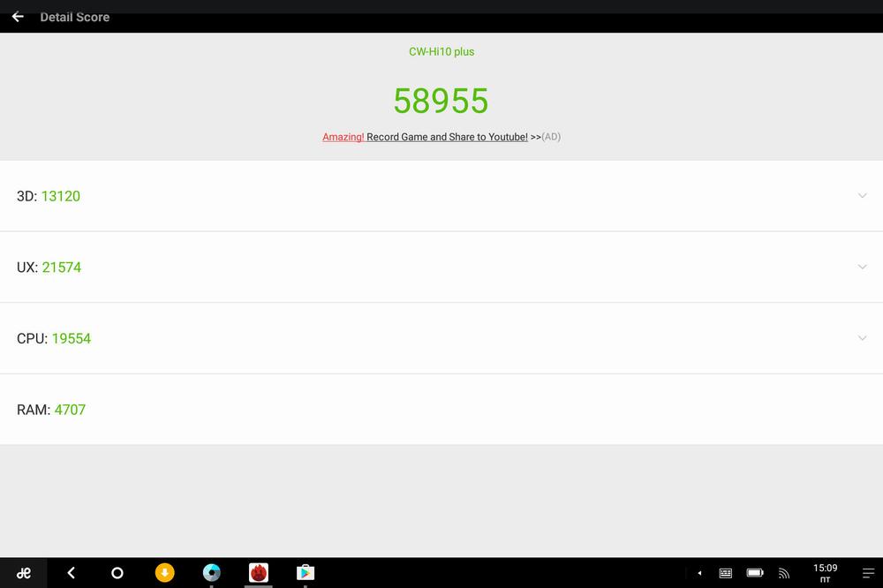Launch the blue disc app in taskbar
The height and width of the screenshot is (588, 883).
pos(211,573)
